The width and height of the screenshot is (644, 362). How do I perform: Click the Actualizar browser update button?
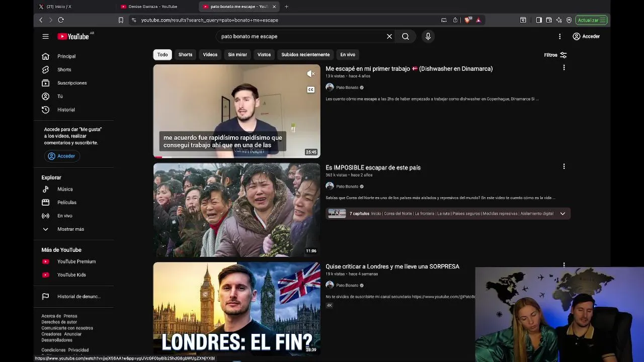pyautogui.click(x=592, y=20)
